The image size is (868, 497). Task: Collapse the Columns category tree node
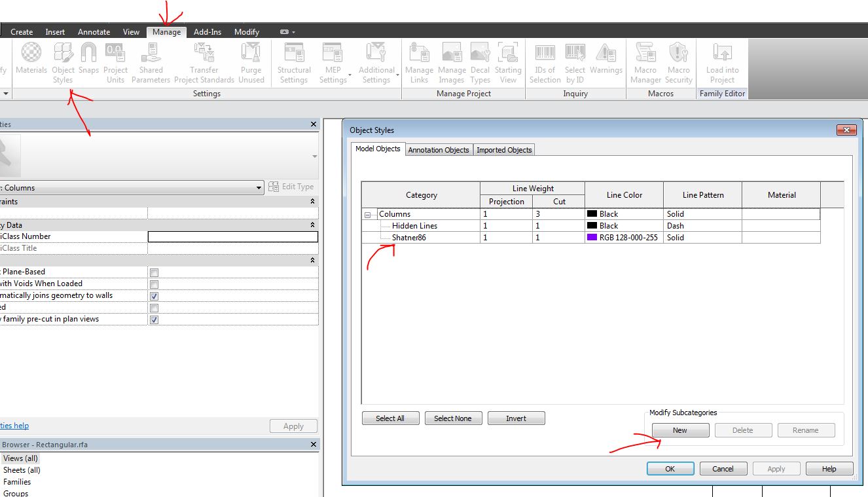point(368,215)
